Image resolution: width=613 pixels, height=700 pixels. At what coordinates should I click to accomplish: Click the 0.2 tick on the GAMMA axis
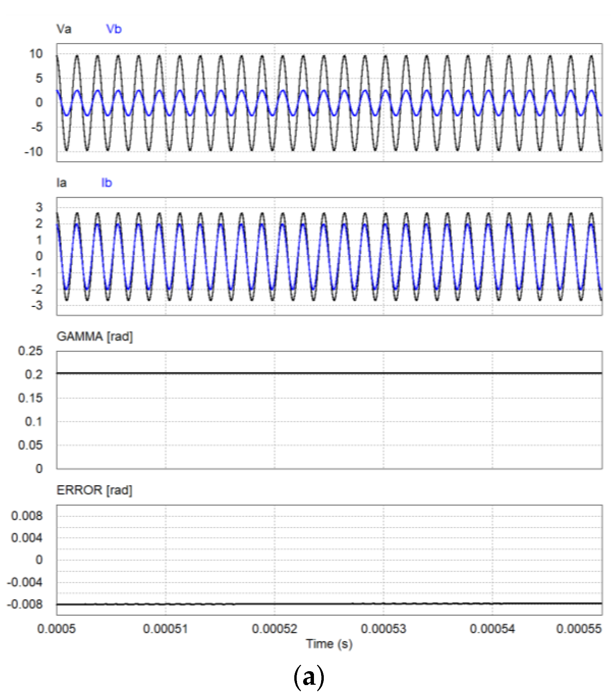coord(34,374)
